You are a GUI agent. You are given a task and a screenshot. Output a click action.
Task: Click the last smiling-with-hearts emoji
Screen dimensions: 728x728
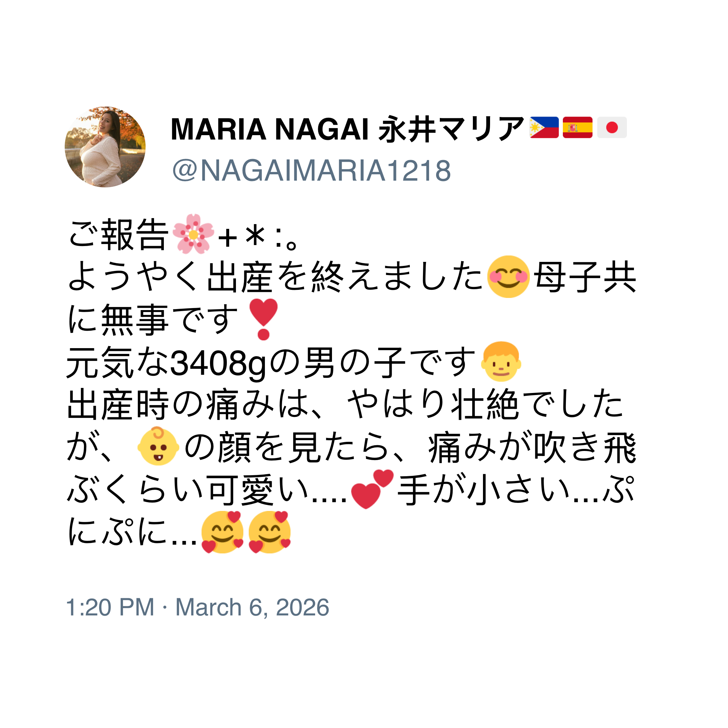(x=269, y=532)
